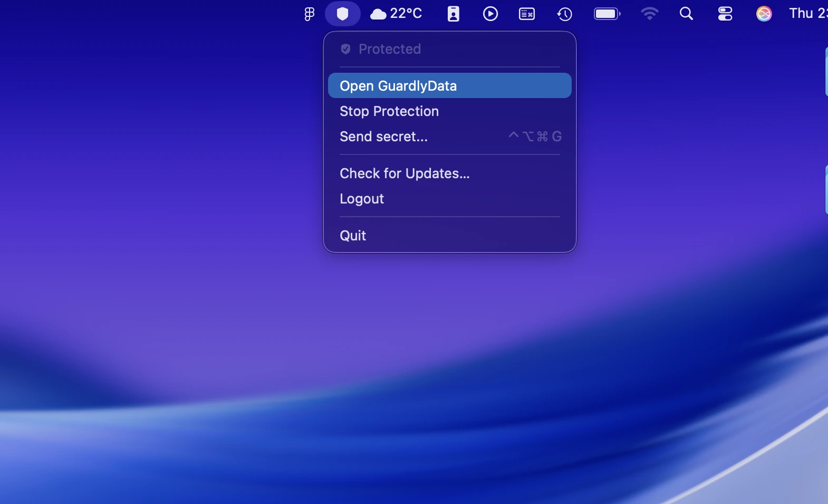Open the weather 22°C menu bar item

(x=396, y=14)
